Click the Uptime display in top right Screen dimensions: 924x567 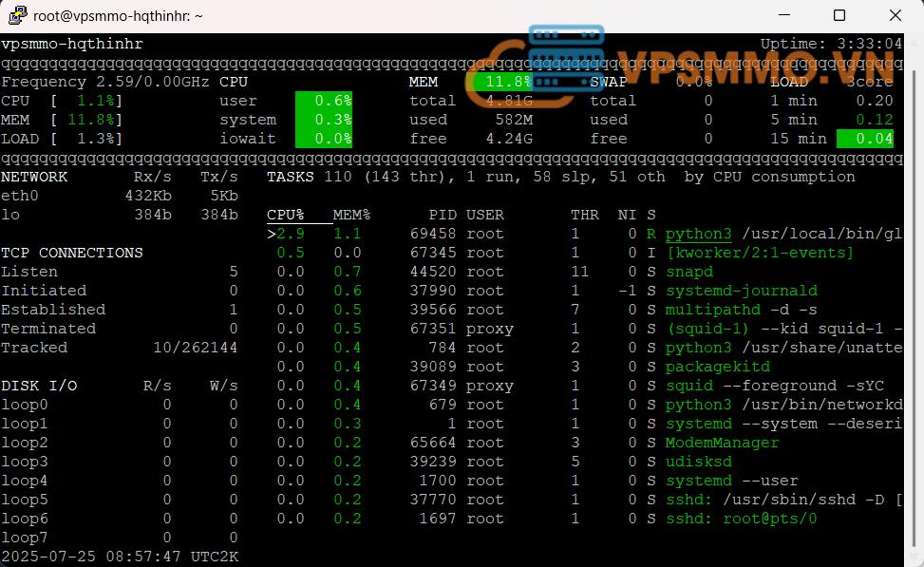(x=831, y=44)
